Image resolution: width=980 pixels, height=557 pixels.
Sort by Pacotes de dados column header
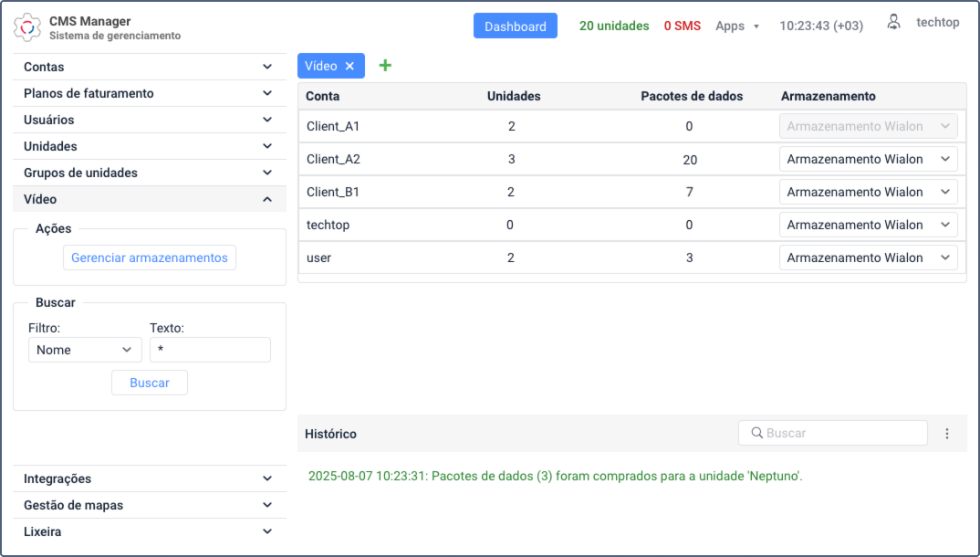[x=692, y=96]
